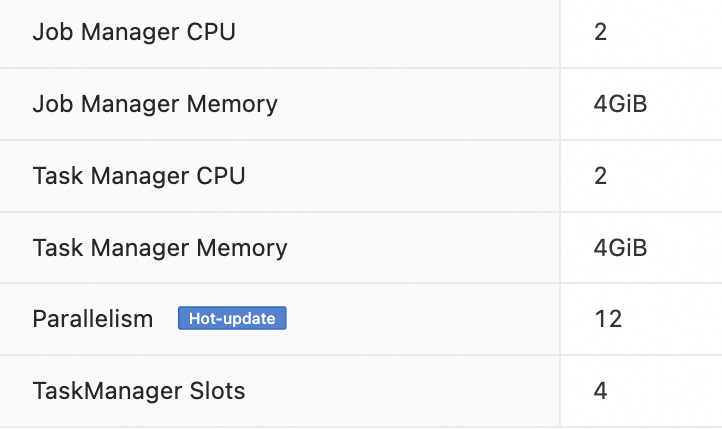Click empty space in Task Manager CPU row
The height and width of the screenshot is (430, 722).
pyautogui.click(x=401, y=176)
